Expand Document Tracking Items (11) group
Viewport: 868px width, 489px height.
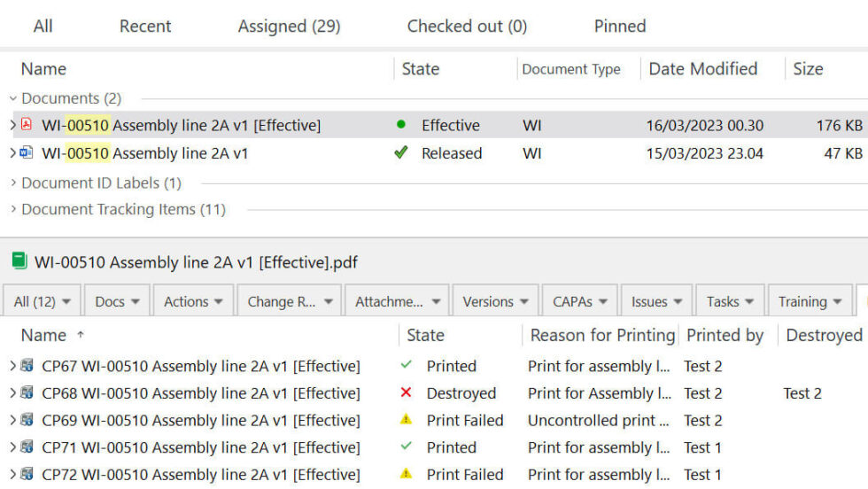click(13, 209)
